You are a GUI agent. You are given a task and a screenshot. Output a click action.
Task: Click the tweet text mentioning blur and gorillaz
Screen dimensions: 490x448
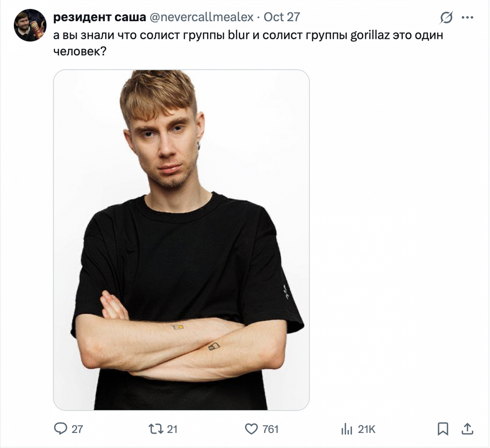tap(248, 35)
